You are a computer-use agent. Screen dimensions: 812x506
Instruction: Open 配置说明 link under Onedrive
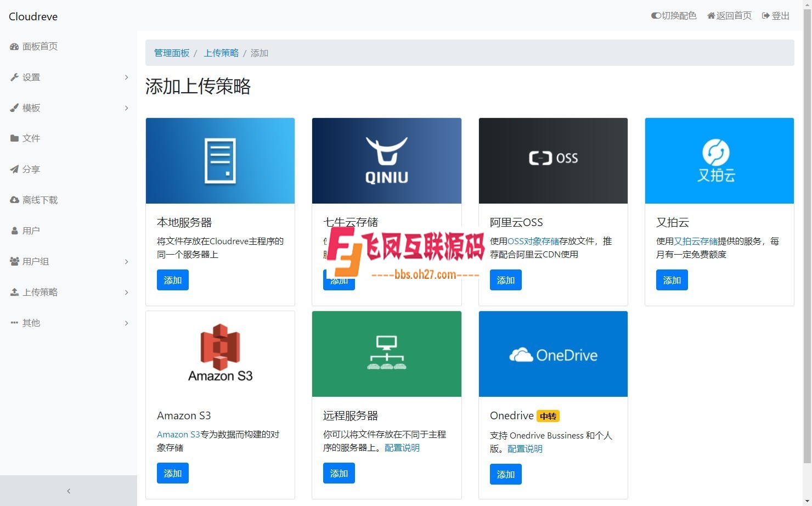525,449
